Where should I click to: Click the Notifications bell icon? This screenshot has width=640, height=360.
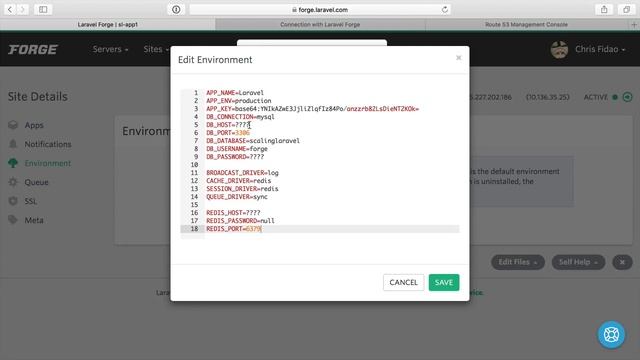(13, 144)
